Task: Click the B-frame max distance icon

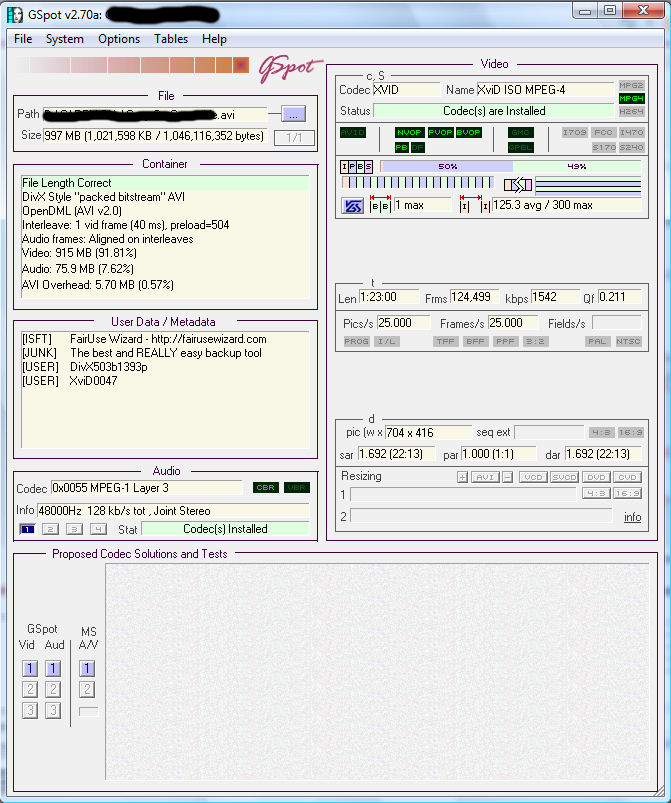Action: pyautogui.click(x=380, y=204)
